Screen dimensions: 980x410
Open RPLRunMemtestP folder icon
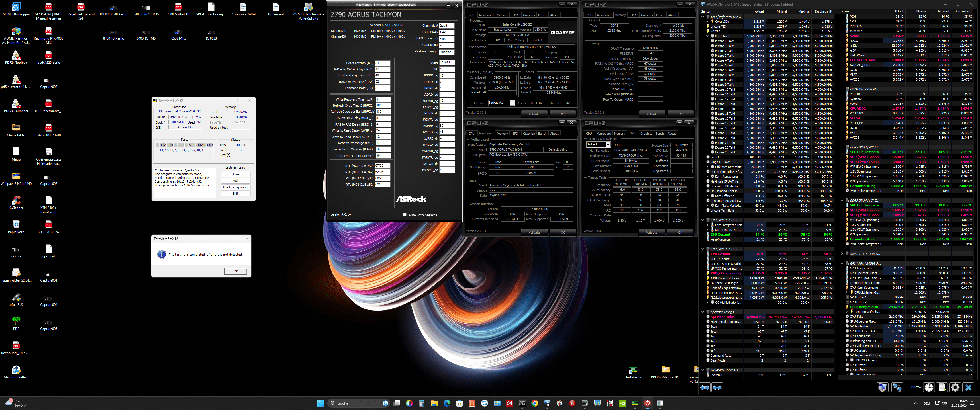pyautogui.click(x=665, y=372)
